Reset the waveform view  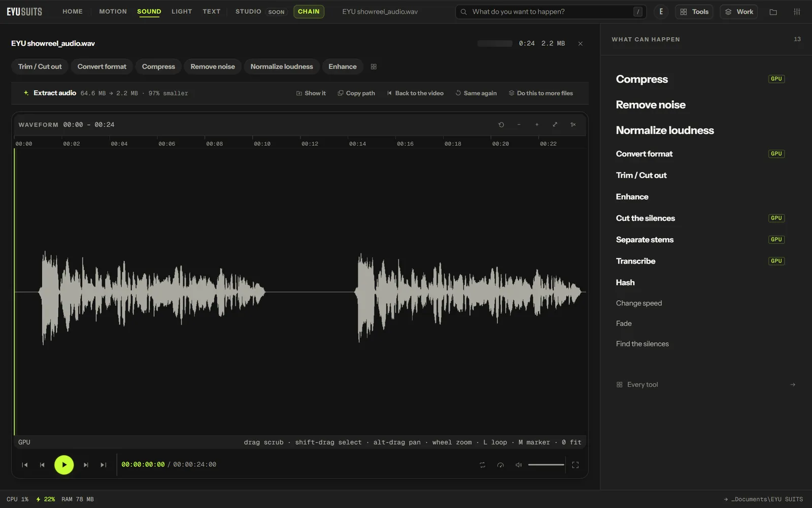point(501,124)
